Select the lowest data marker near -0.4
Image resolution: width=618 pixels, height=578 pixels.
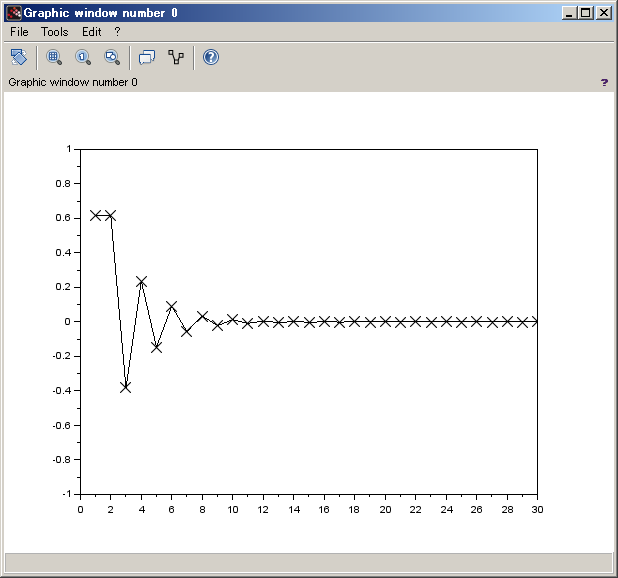(126, 388)
